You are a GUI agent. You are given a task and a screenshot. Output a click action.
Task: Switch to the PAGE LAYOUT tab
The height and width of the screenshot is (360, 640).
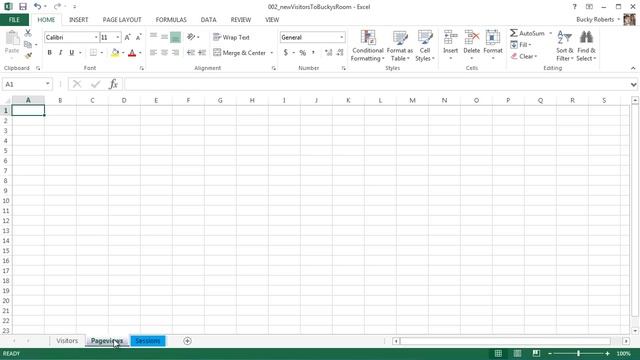click(122, 20)
